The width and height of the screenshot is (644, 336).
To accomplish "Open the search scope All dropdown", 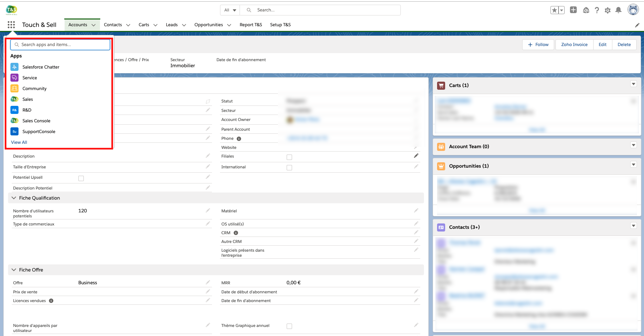I will [x=230, y=10].
